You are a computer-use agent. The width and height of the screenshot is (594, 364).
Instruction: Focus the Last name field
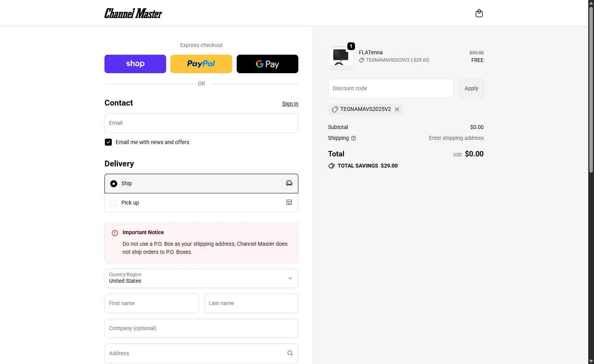click(x=251, y=303)
